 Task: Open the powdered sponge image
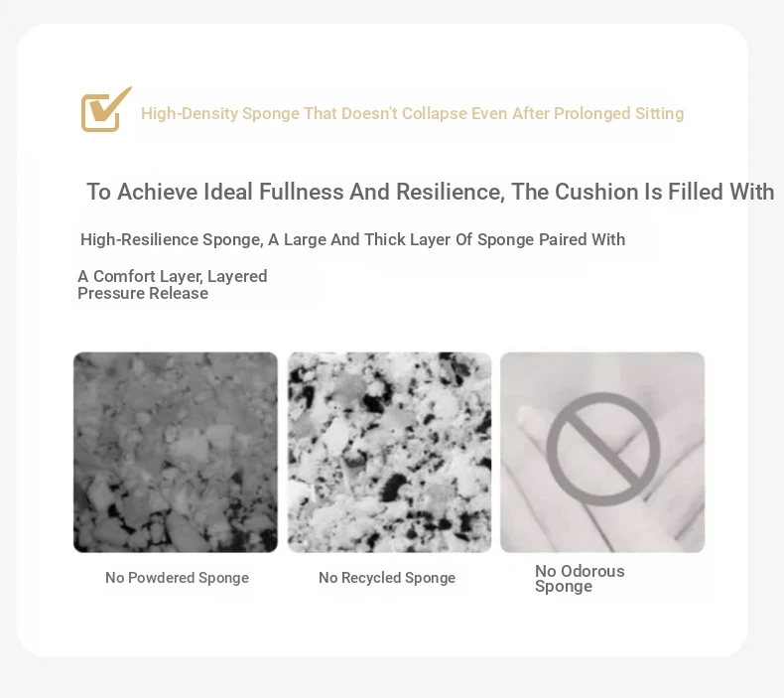pos(176,453)
